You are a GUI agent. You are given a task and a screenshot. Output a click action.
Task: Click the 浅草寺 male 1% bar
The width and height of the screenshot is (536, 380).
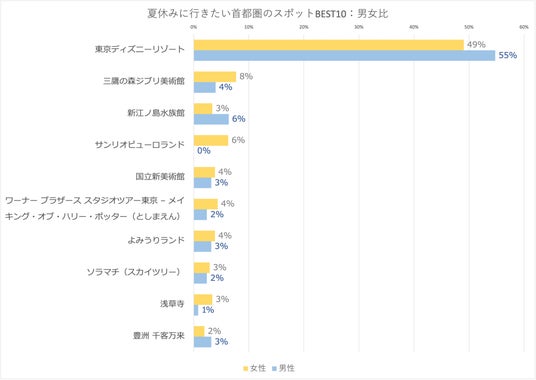(x=196, y=310)
